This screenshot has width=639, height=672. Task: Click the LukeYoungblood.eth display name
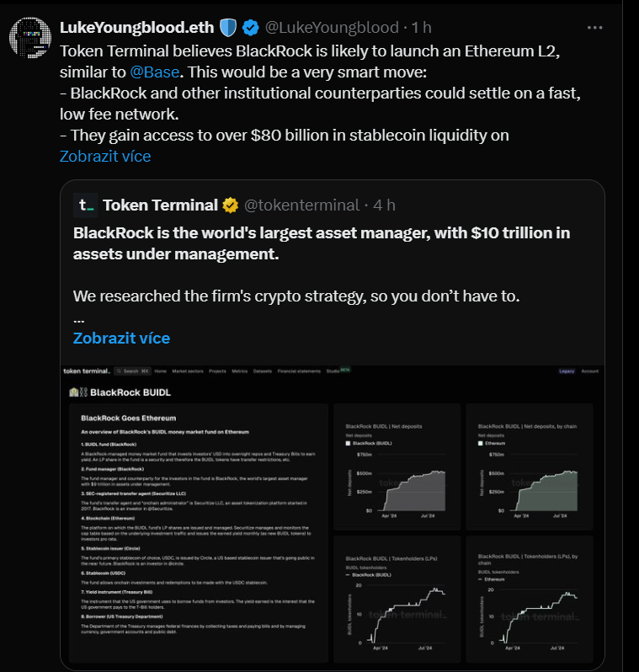click(137, 28)
